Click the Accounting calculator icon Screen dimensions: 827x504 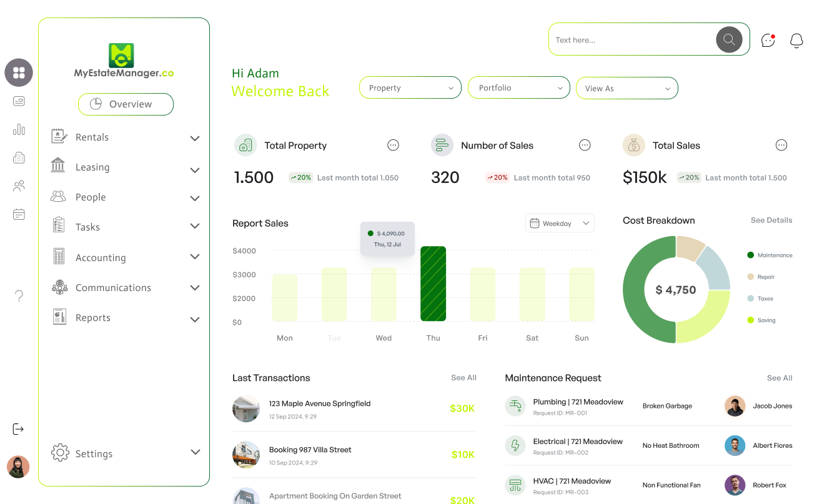point(59,257)
